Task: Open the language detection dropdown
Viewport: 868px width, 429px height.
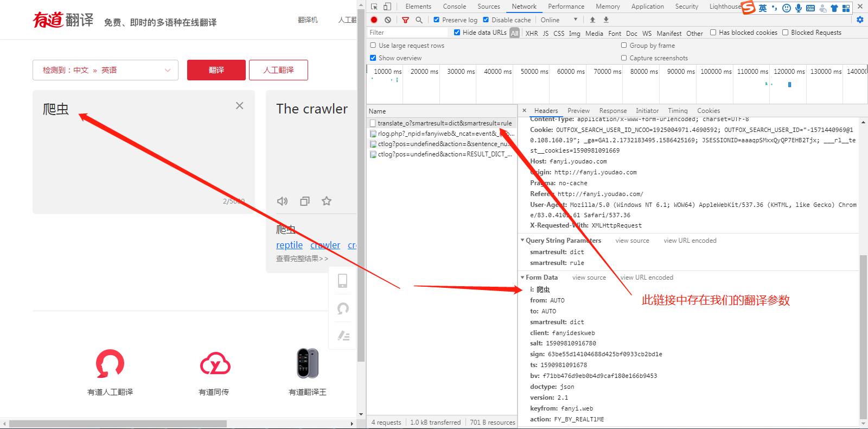Action: point(105,70)
